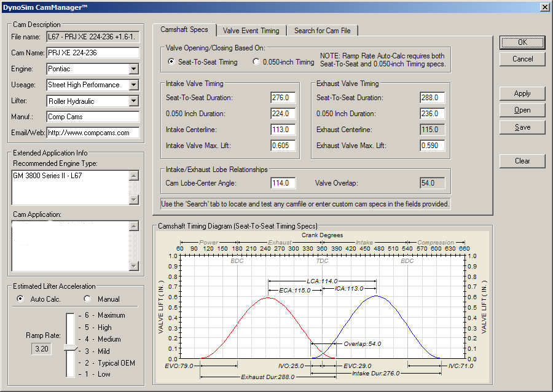Image resolution: width=553 pixels, height=392 pixels.
Task: Click the Cancel button
Action: click(x=522, y=59)
